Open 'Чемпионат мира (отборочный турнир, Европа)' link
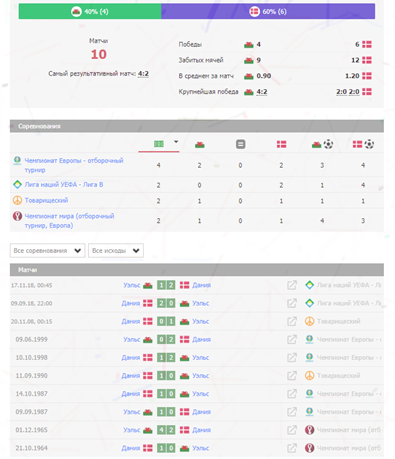 point(69,221)
